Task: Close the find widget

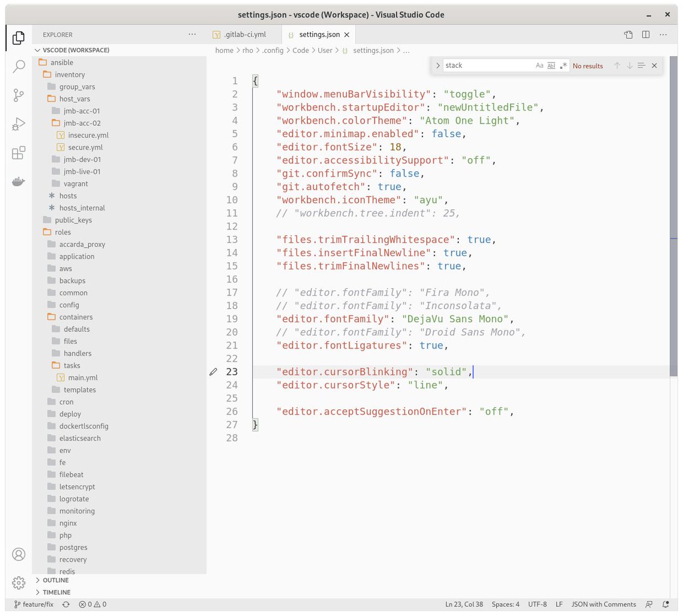Action: (655, 65)
